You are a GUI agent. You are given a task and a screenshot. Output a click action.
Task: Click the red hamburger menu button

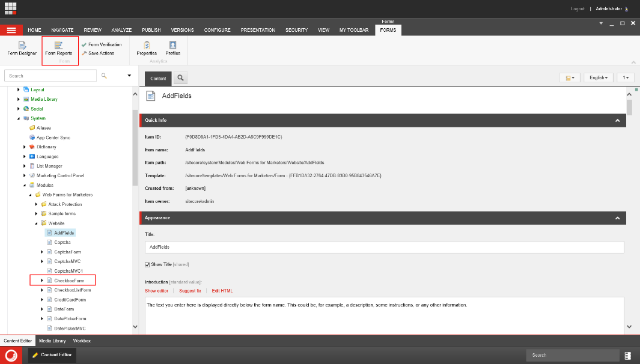(x=11, y=30)
